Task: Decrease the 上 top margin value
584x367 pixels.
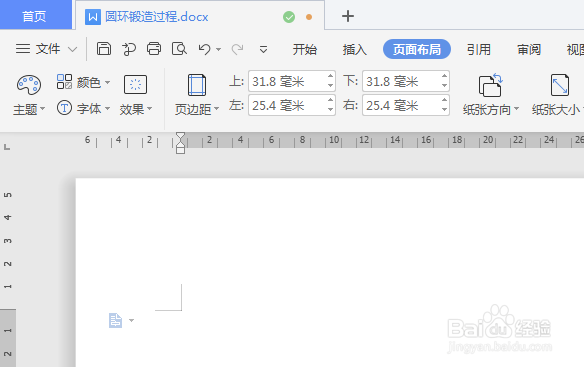Action: [330, 86]
